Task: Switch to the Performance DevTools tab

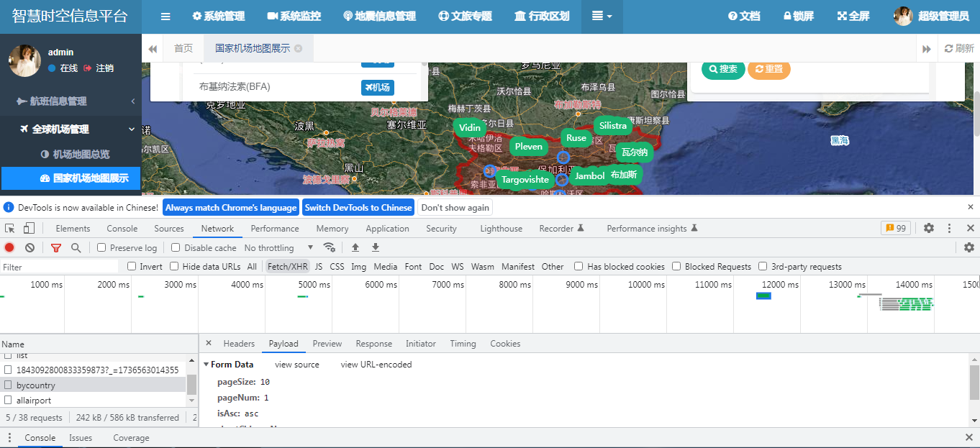Action: coord(275,228)
